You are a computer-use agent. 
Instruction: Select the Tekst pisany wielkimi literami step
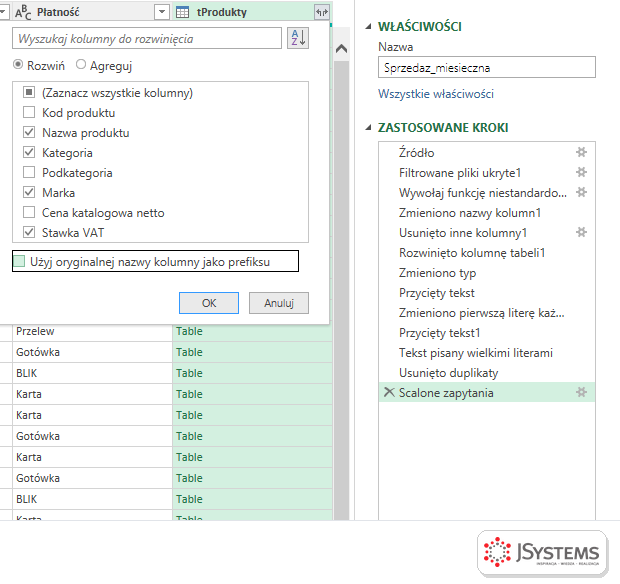point(487,352)
